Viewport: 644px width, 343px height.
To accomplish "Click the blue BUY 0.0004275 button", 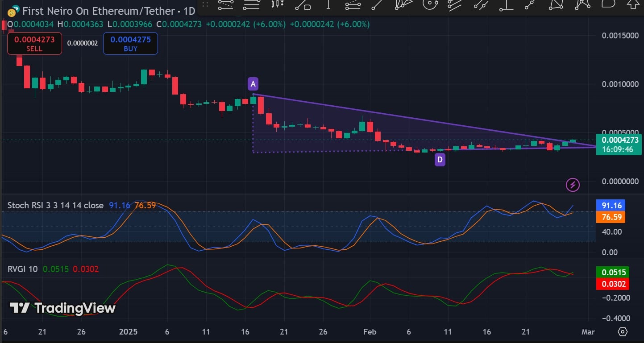I will [130, 44].
